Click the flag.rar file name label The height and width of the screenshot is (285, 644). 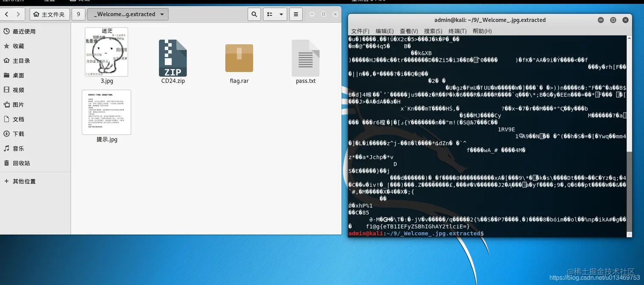(x=239, y=81)
